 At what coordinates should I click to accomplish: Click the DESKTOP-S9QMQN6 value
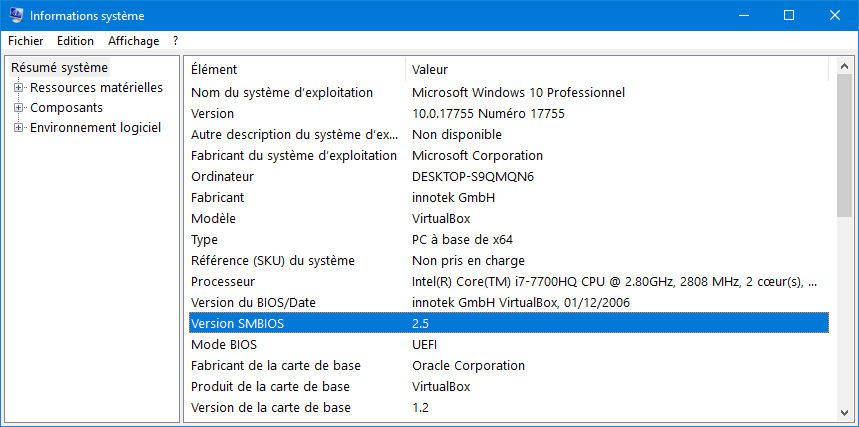tap(473, 177)
